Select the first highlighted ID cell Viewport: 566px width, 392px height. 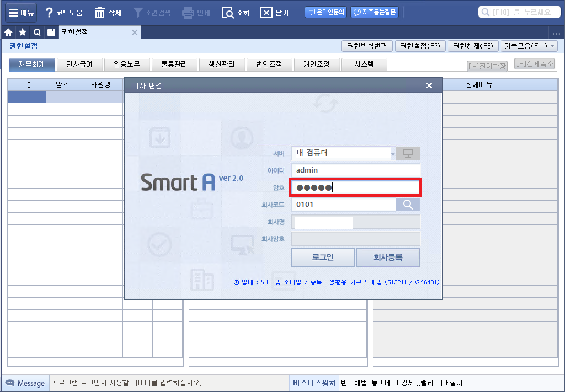tap(27, 97)
